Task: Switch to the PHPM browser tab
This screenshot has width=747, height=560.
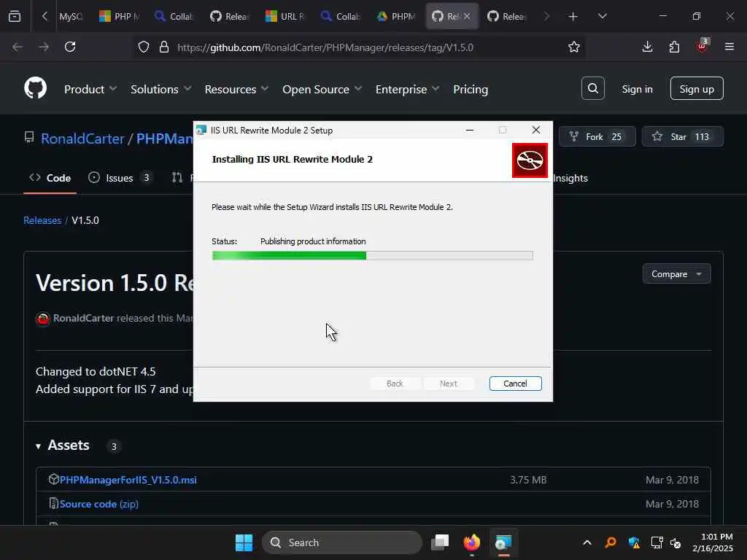Action: [396, 17]
